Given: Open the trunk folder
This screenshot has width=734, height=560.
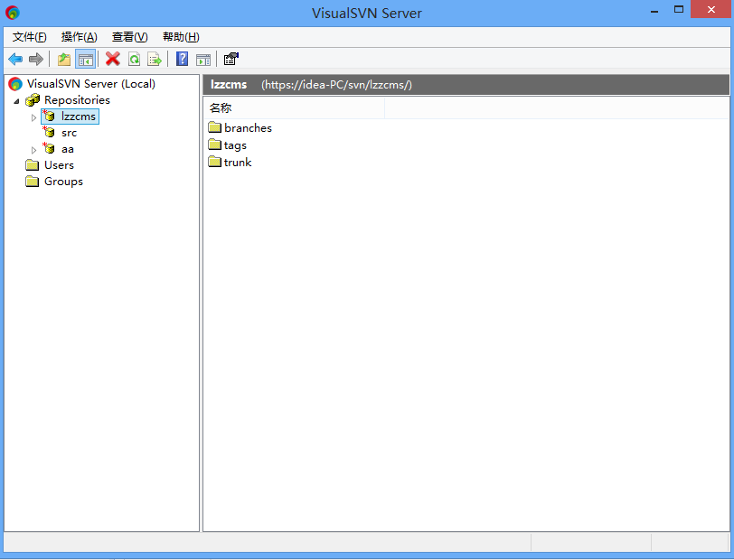Looking at the screenshot, I should (x=236, y=162).
